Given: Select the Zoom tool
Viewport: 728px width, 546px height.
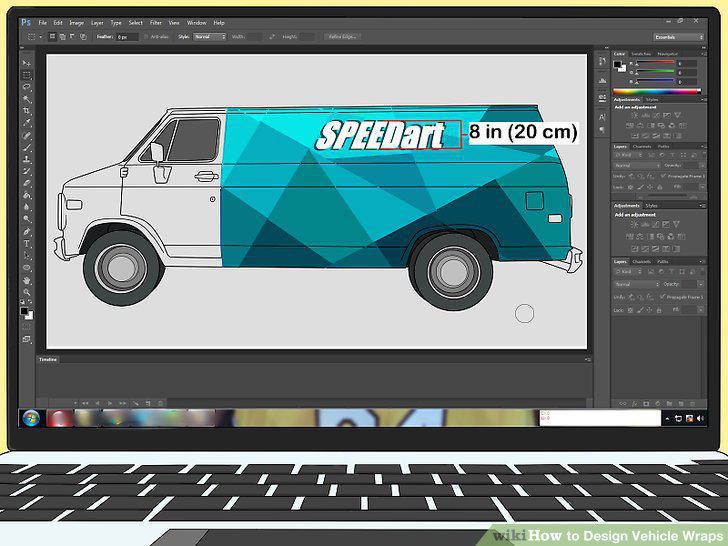Looking at the screenshot, I should pyautogui.click(x=26, y=292).
